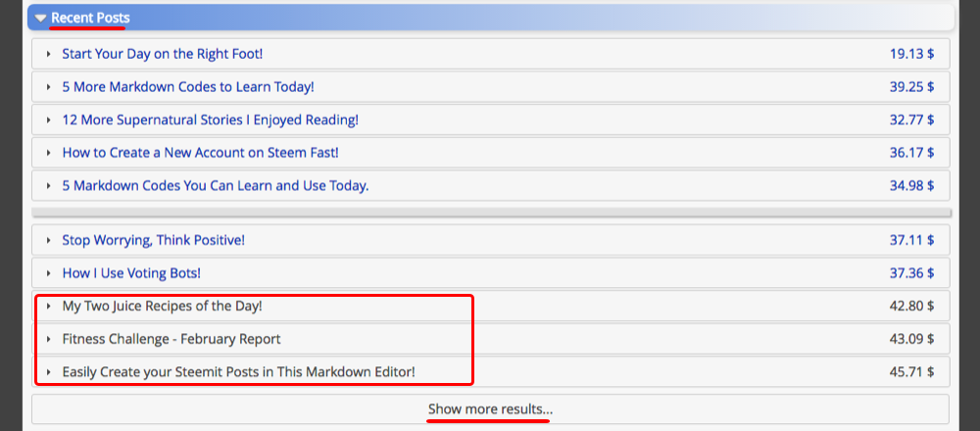
Task: Expand 'How I Use Voting Bots!' row arrow
Action: [48, 273]
